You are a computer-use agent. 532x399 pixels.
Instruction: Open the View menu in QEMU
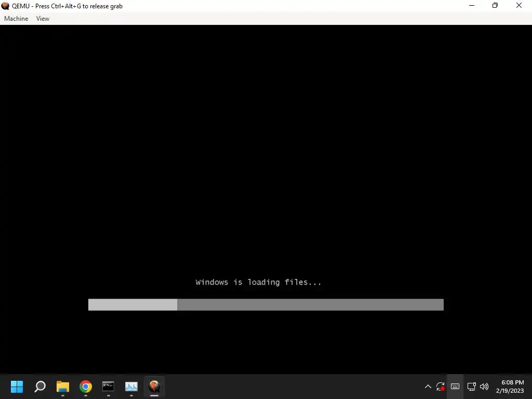[x=43, y=19]
